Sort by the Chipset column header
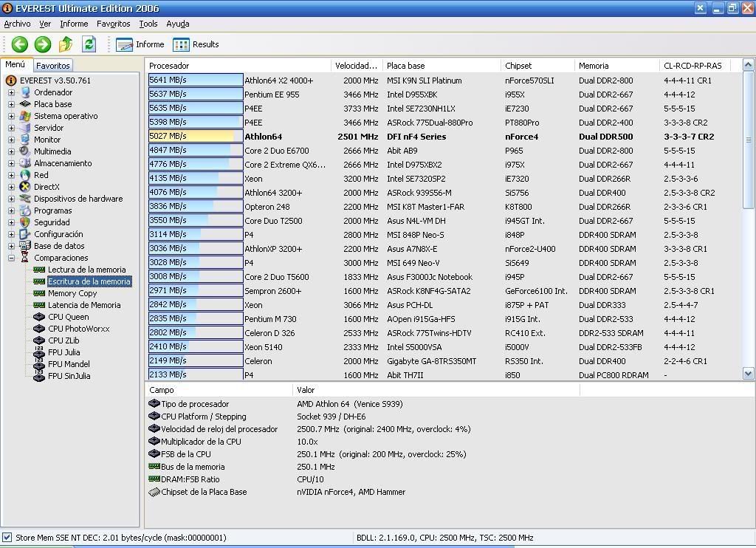The image size is (756, 548). click(x=537, y=66)
